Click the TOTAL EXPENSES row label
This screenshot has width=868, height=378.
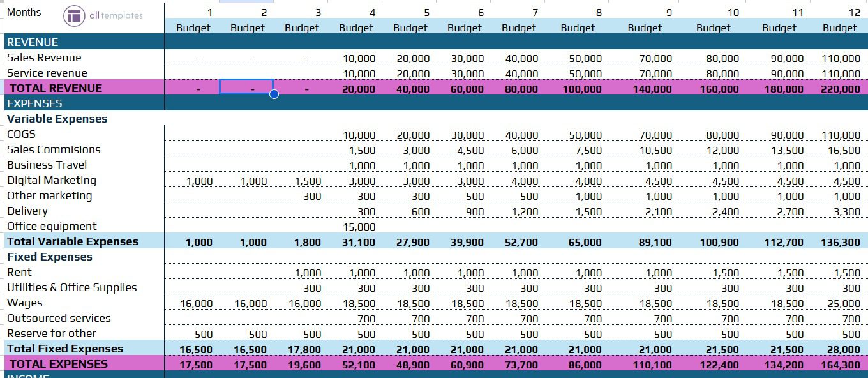point(57,364)
